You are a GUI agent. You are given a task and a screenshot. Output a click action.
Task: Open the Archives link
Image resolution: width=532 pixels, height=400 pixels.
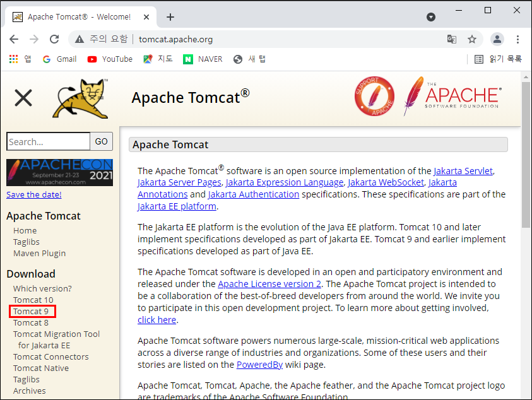click(30, 391)
